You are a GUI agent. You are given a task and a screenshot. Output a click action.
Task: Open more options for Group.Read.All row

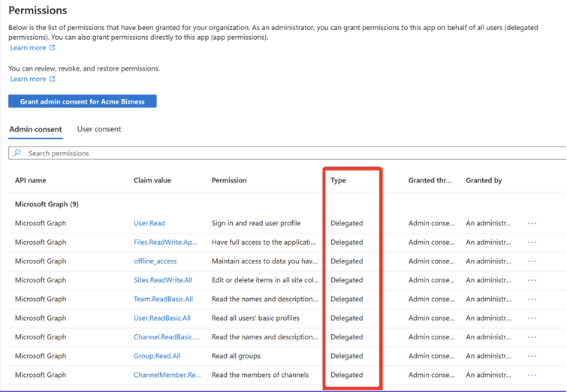532,356
